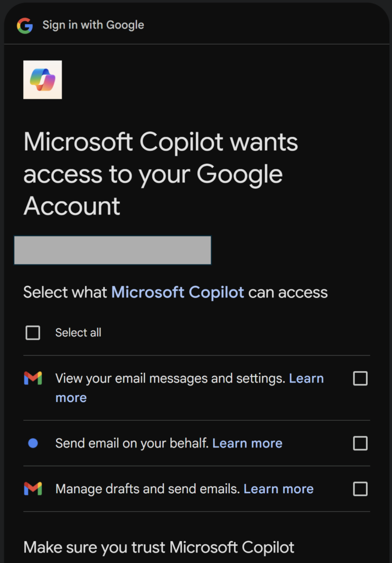Screen dimensions: 392x563
Task: Click View your email messages and settings text
Action: coord(170,378)
